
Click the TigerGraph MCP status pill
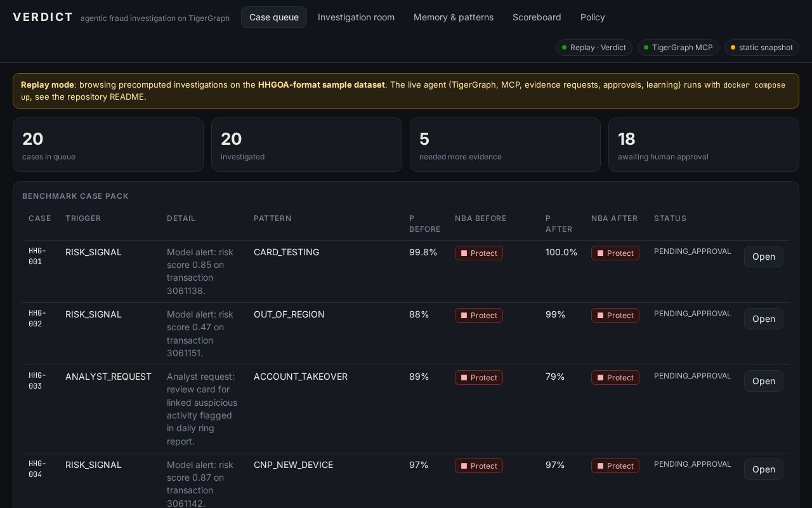click(x=678, y=48)
